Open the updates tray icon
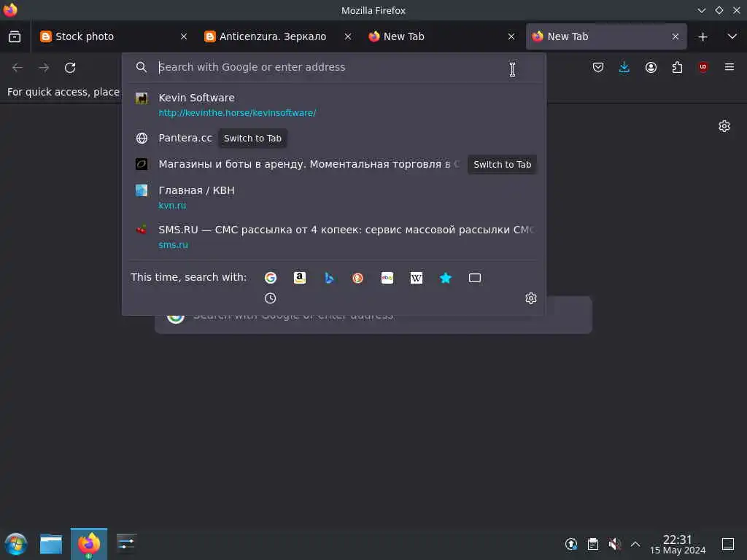747x560 pixels. [x=571, y=544]
